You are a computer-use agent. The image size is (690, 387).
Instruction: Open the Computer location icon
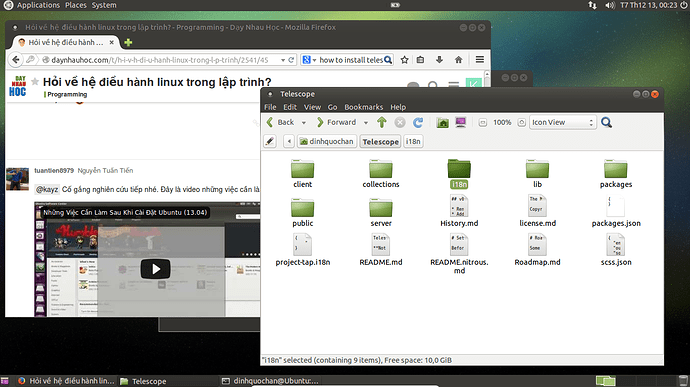[460, 122]
